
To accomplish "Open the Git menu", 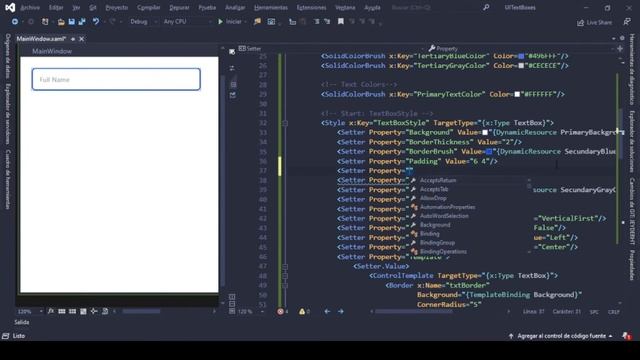I will 93,7.
